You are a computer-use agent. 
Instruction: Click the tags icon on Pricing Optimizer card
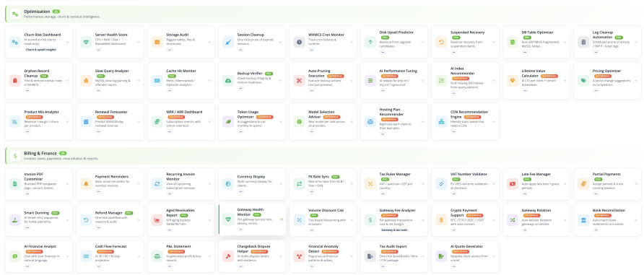pos(583,80)
